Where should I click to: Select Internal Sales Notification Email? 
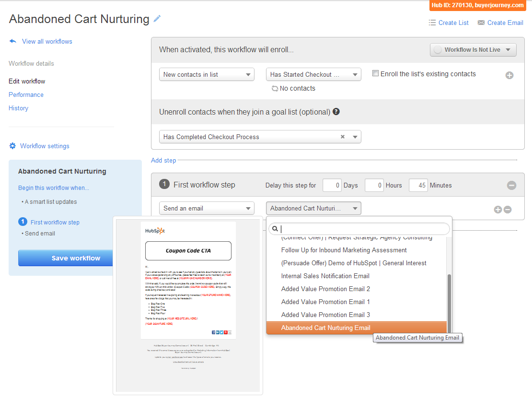coord(357,276)
